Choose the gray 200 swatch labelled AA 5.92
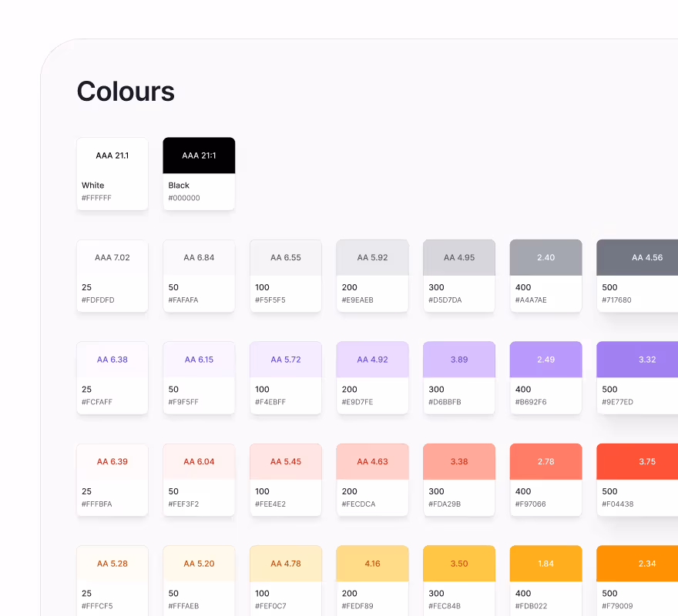The height and width of the screenshot is (616, 678). (x=373, y=276)
